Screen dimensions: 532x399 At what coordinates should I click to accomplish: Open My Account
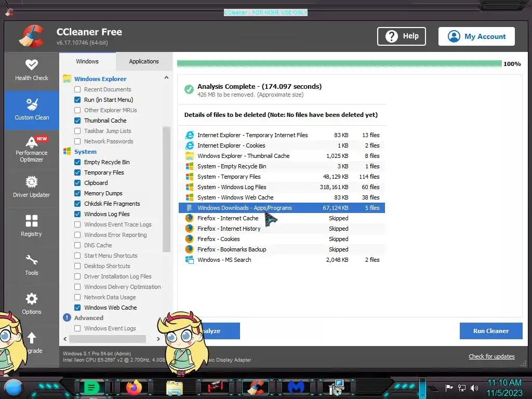pyautogui.click(x=476, y=36)
